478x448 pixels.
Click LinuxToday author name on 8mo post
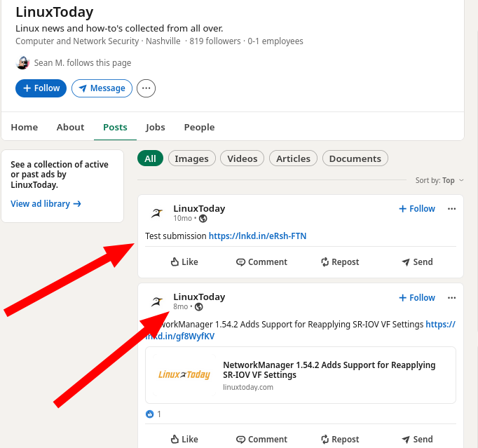pos(199,297)
